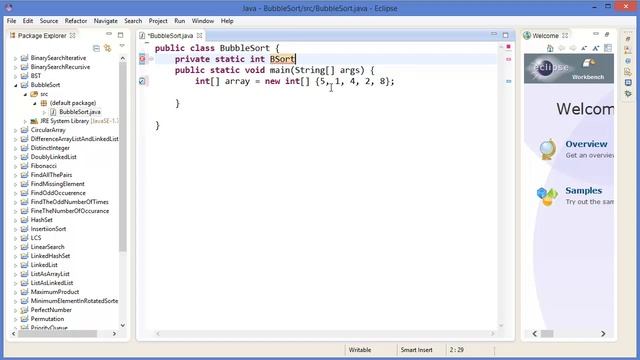The width and height of the screenshot is (640, 360).
Task: Toggle Link with Editor in Package Explorer
Action: point(108,49)
